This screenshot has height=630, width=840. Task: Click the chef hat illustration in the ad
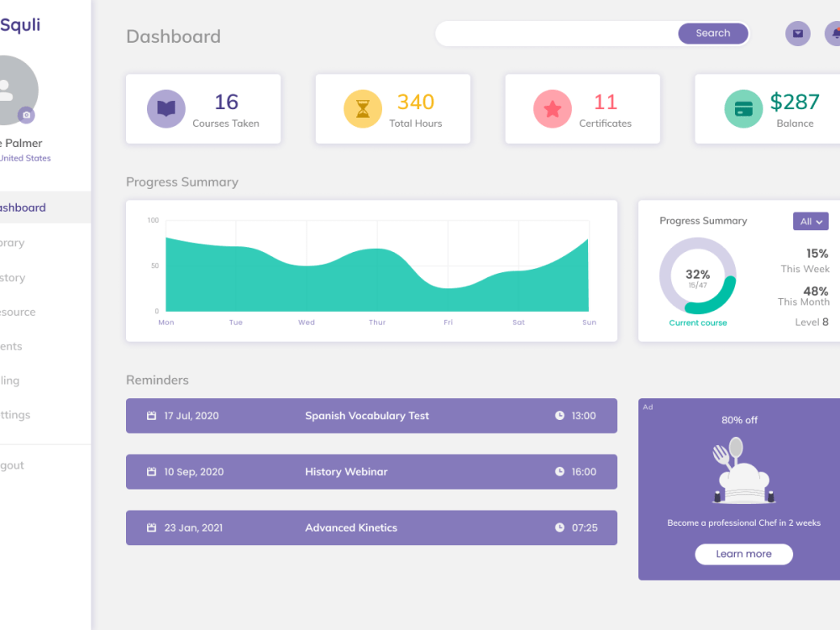pos(743,470)
